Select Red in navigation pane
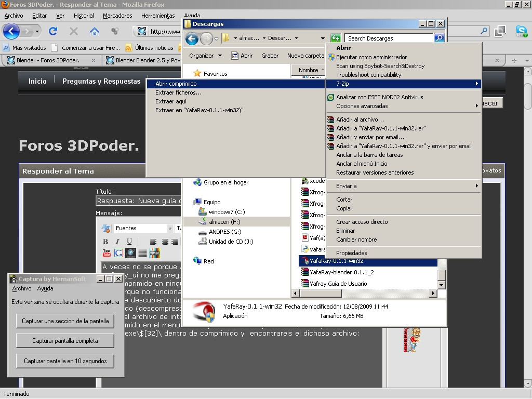532x399 pixels. point(204,261)
